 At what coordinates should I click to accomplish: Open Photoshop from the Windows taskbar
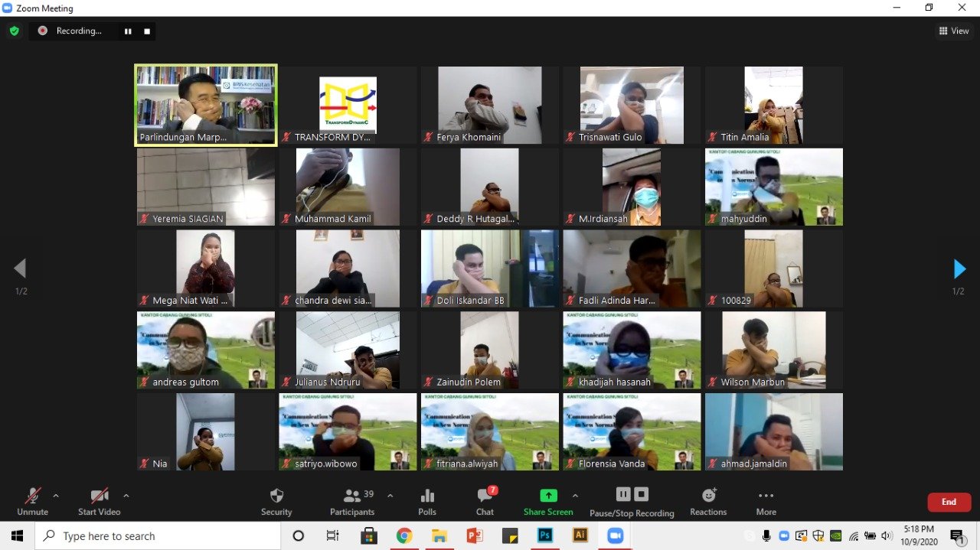pos(545,535)
